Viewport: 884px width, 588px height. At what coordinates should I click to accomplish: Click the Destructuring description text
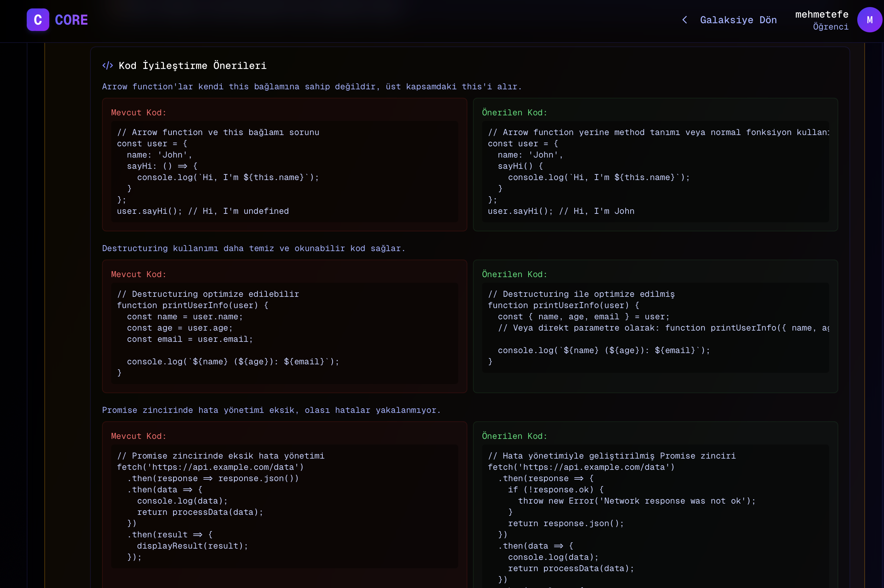pos(253,248)
